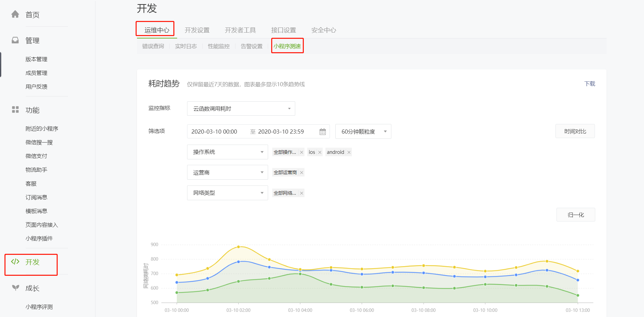Open the 告警设置 sub-tab
This screenshot has height=317, width=644.
tap(252, 46)
